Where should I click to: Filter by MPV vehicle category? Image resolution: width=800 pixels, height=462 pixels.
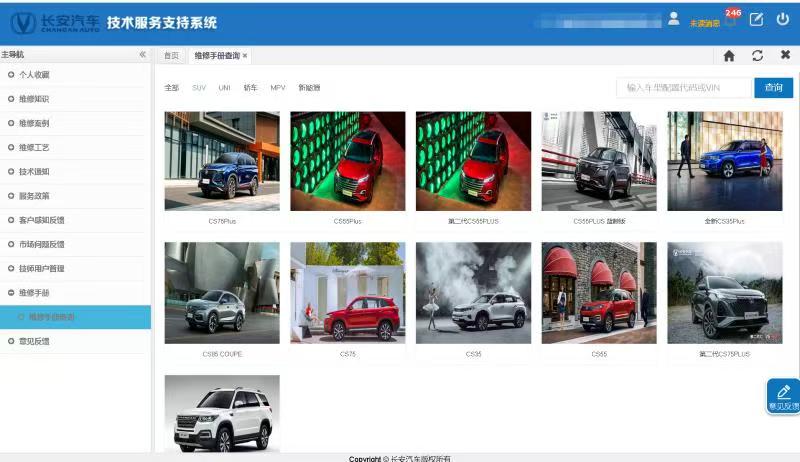[x=277, y=88]
